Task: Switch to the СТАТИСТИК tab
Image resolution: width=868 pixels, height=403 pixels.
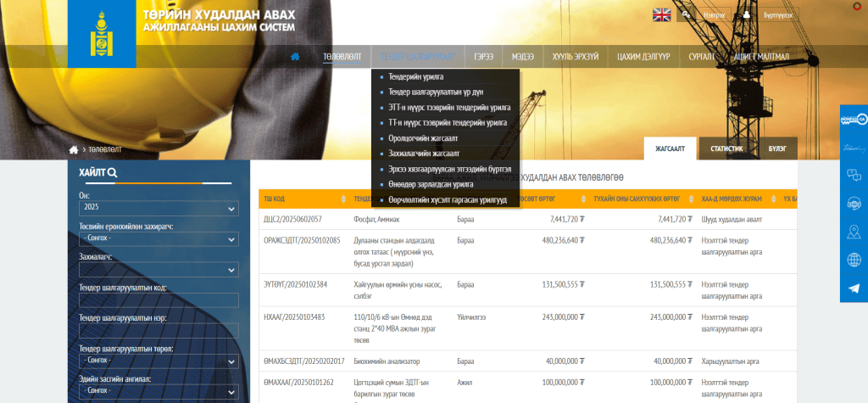Action: point(726,148)
